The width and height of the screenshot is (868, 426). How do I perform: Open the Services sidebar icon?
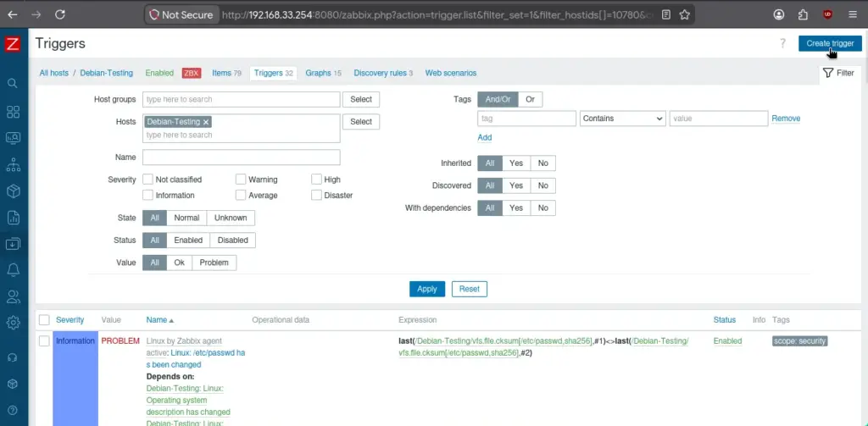pyautogui.click(x=13, y=164)
